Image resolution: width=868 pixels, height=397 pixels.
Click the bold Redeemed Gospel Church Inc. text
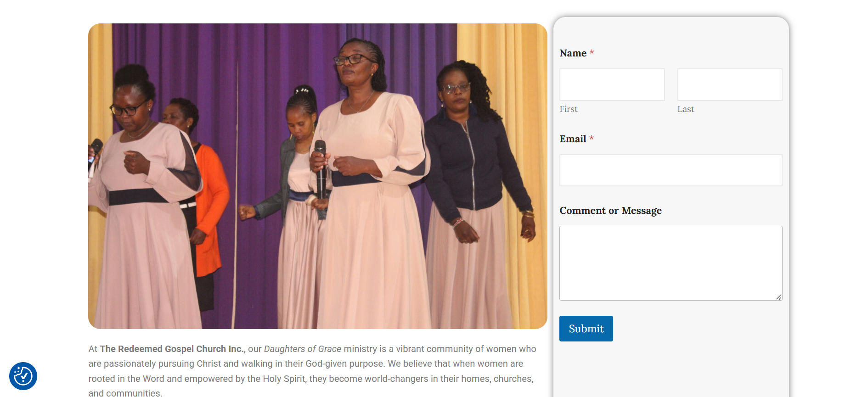pyautogui.click(x=172, y=349)
